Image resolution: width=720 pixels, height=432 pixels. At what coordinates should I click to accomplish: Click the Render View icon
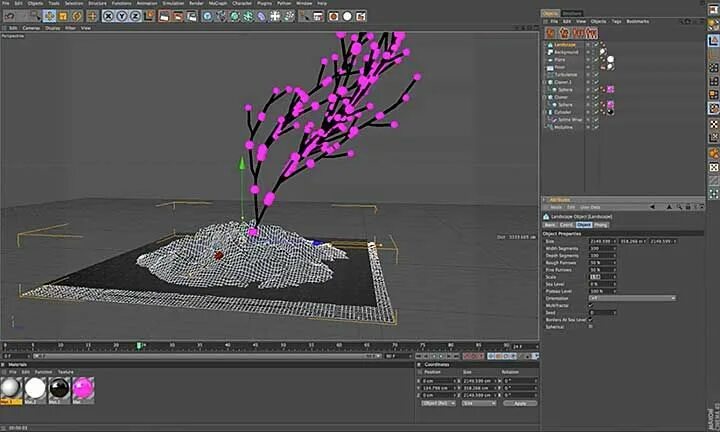(164, 16)
